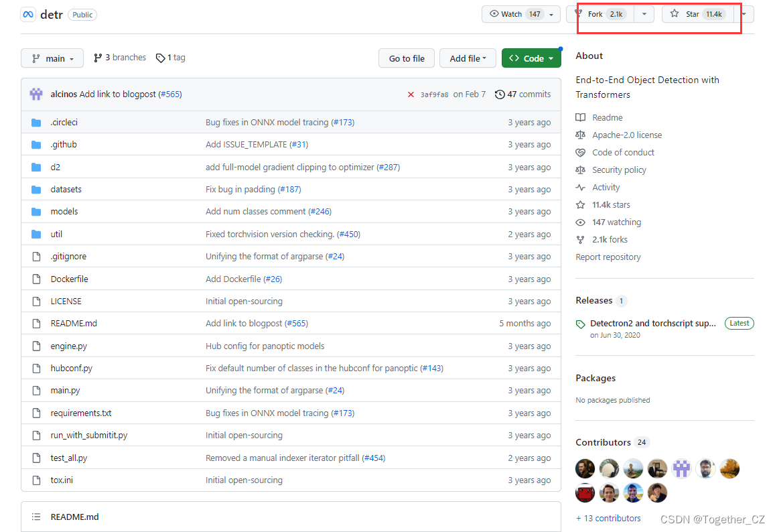
Task: Click the fork icon beside 2.1k forks
Action: 580,240
